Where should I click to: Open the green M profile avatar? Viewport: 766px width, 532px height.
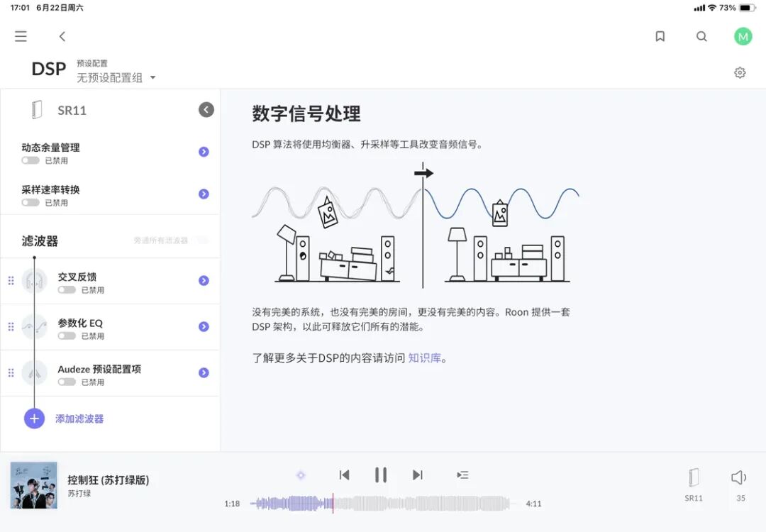(743, 36)
